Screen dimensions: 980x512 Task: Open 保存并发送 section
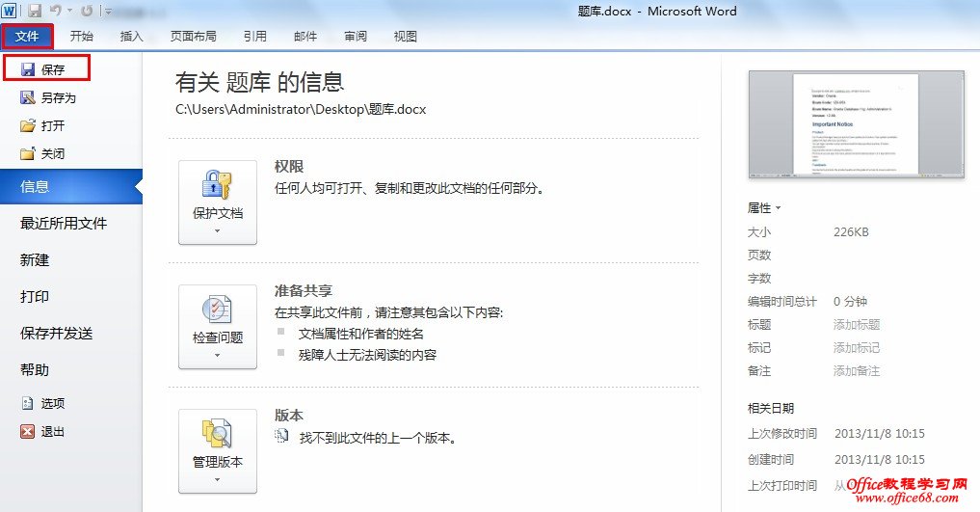pos(56,334)
